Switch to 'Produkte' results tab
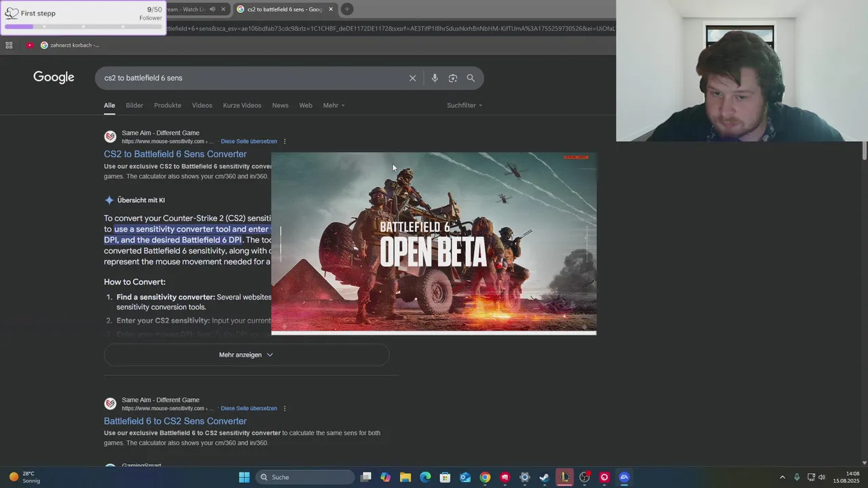 167,105
